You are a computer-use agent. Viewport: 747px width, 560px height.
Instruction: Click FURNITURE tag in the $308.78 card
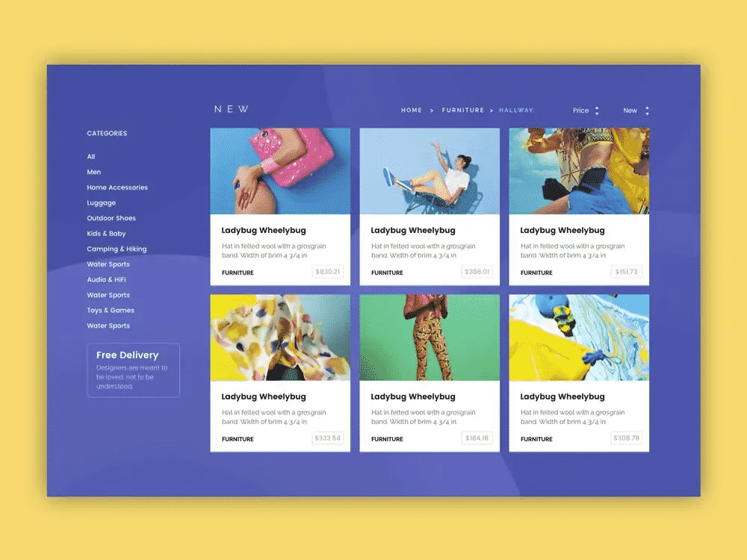point(536,439)
